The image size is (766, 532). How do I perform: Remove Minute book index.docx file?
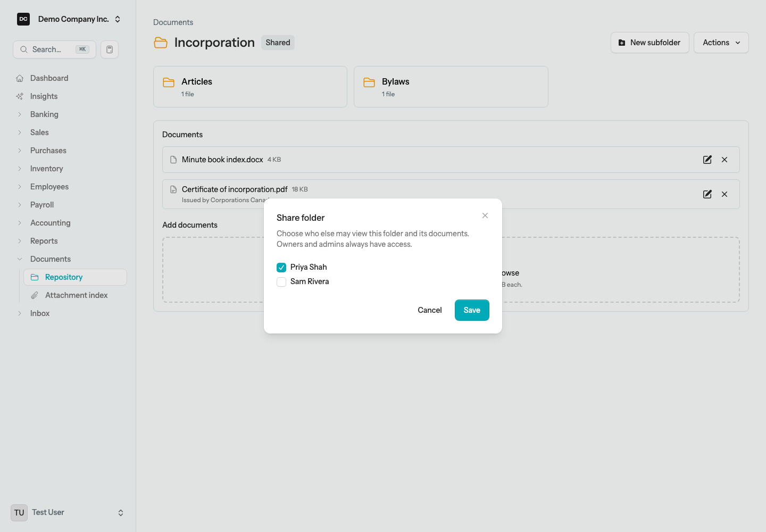[x=725, y=160]
